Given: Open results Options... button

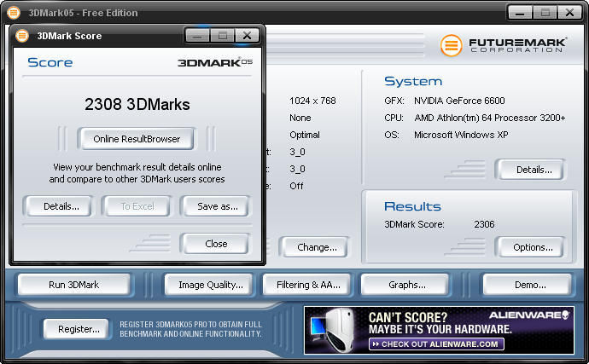Looking at the screenshot, I should [x=533, y=248].
